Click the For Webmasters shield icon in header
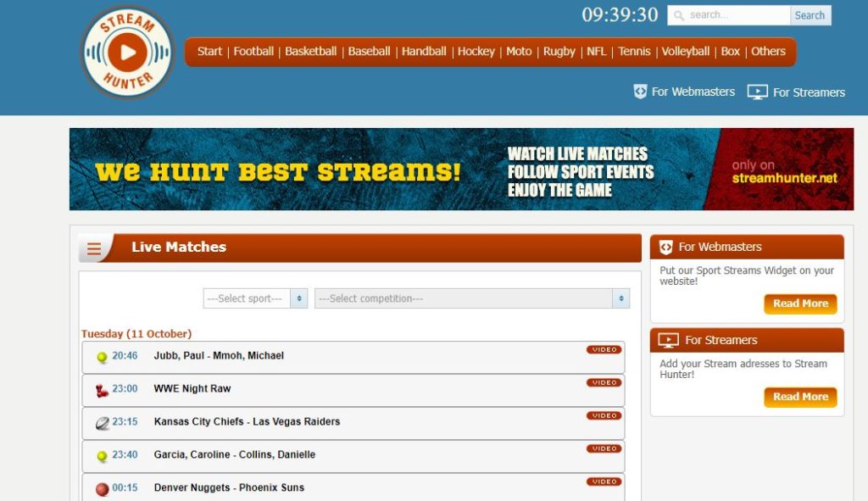This screenshot has height=501, width=868. pos(640,92)
